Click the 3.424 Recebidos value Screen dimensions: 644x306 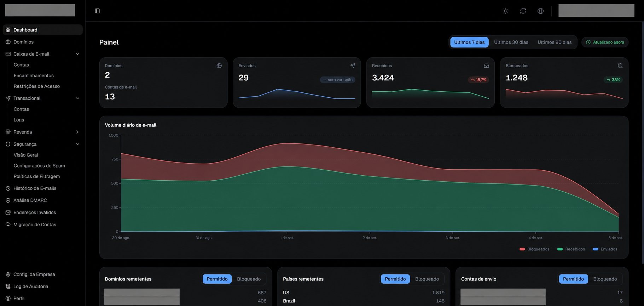(x=383, y=78)
